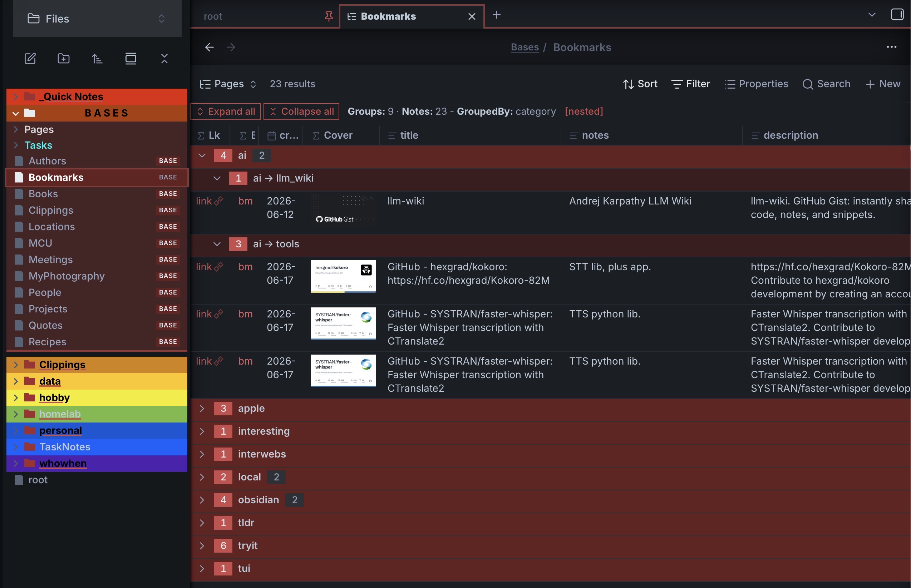
Task: Open the tab list dropdown chevron
Action: (872, 15)
